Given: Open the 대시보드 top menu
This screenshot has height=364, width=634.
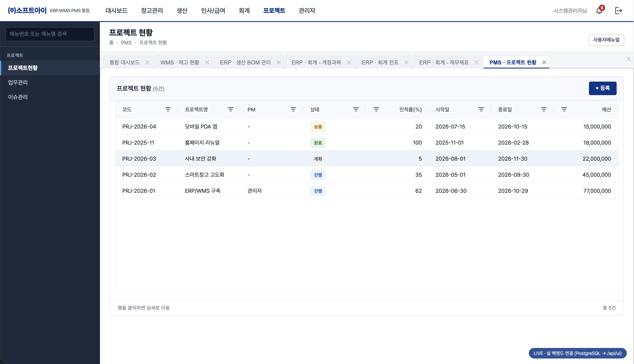Looking at the screenshot, I should pos(116,11).
